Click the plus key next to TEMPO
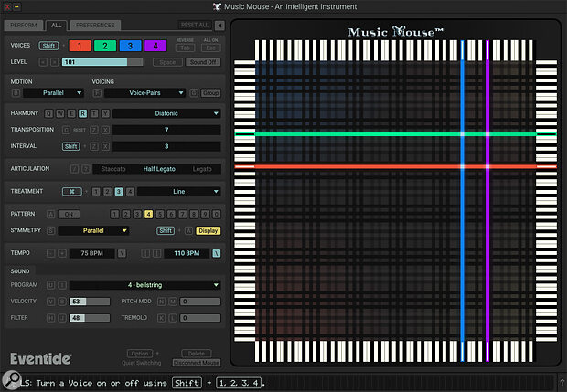The height and width of the screenshot is (392, 567). [62, 253]
